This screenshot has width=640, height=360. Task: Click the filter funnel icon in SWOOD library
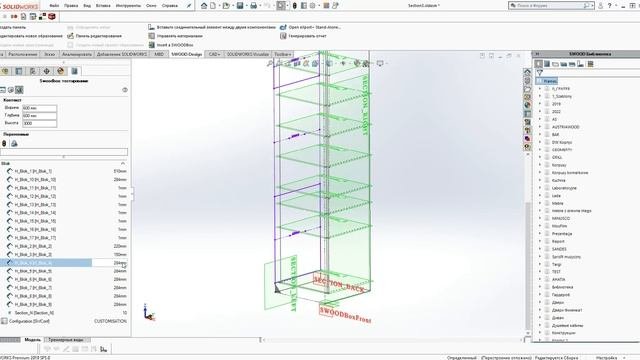[540, 73]
